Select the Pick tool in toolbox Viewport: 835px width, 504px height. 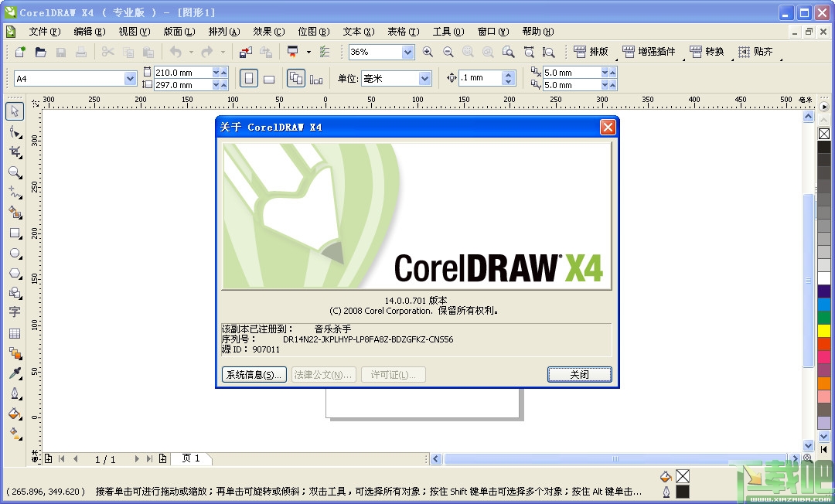15,111
